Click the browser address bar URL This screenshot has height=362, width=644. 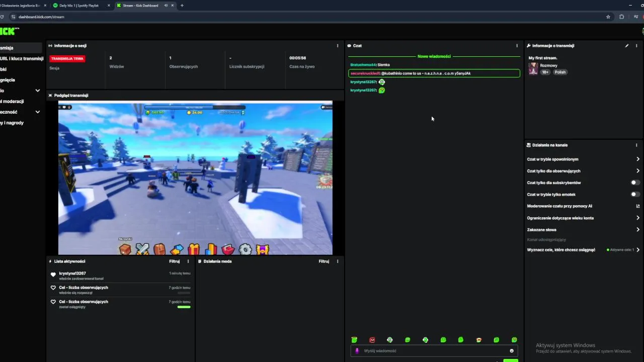click(41, 17)
